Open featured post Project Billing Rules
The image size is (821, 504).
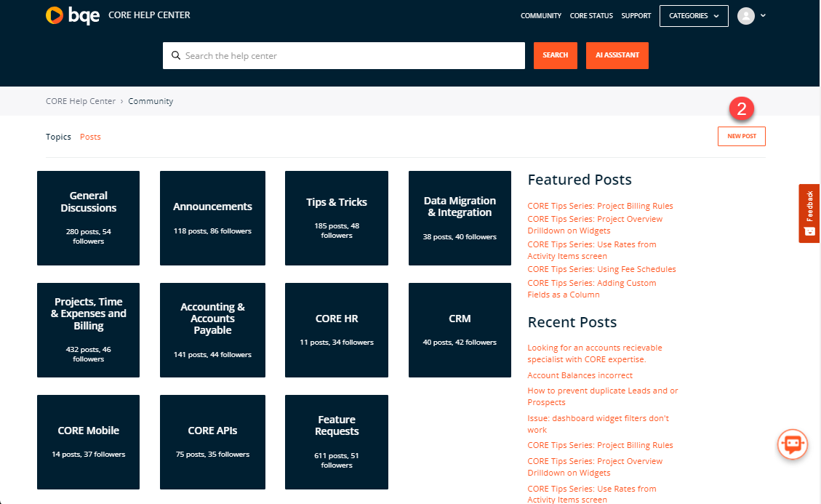tap(600, 206)
